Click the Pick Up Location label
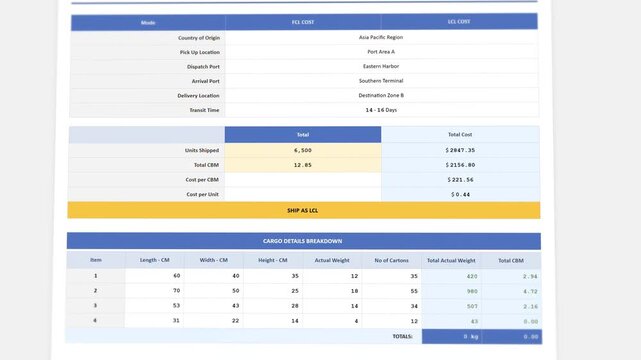The image size is (641, 360). coord(199,52)
